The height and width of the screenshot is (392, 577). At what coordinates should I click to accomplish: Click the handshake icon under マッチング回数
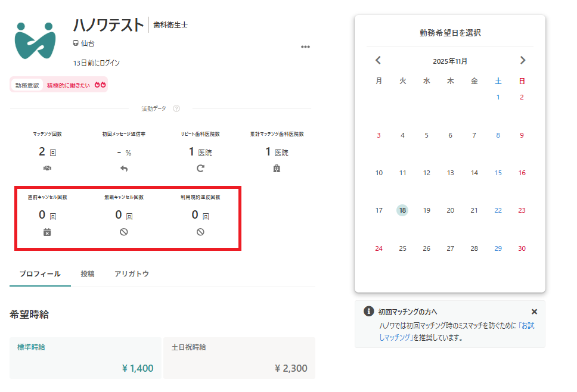[x=47, y=169]
